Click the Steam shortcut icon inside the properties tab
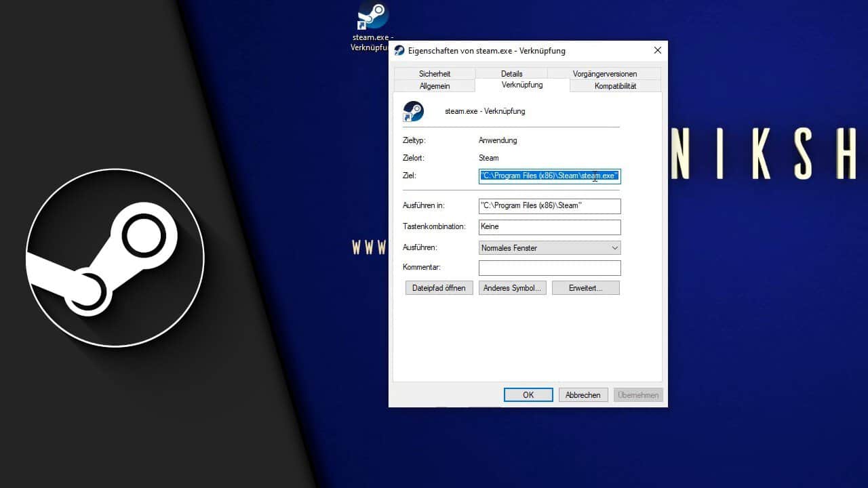The width and height of the screenshot is (868, 488). pyautogui.click(x=413, y=111)
